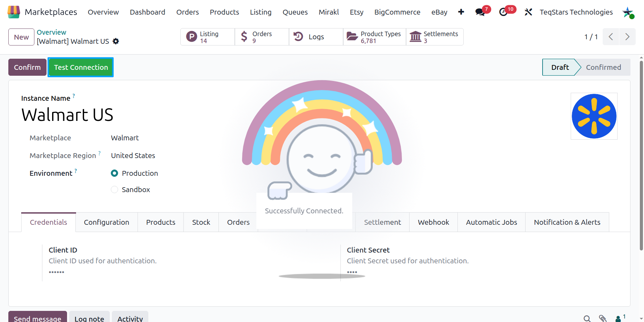Open the messages chat bubble icon
This screenshot has width=644, height=322.
[480, 12]
